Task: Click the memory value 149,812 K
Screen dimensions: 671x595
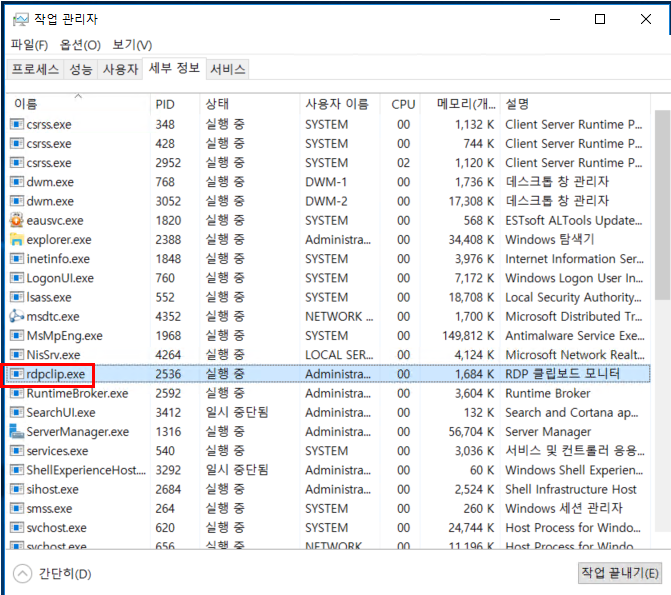Action: click(468, 336)
